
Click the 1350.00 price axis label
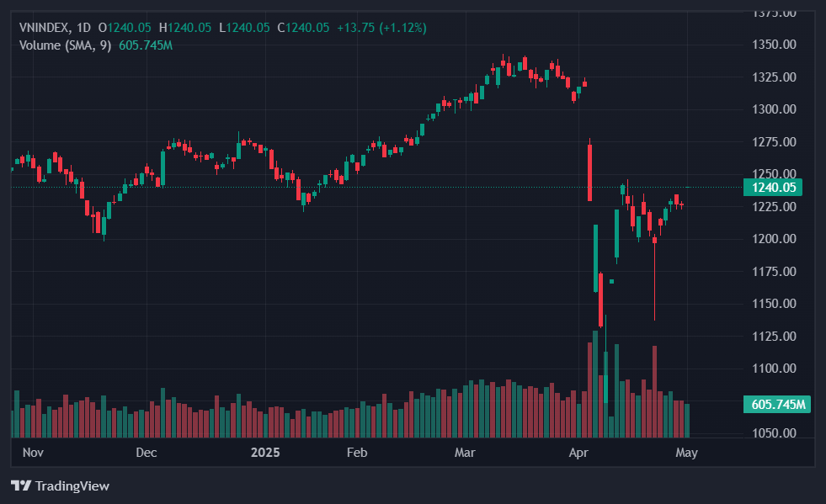pos(774,45)
